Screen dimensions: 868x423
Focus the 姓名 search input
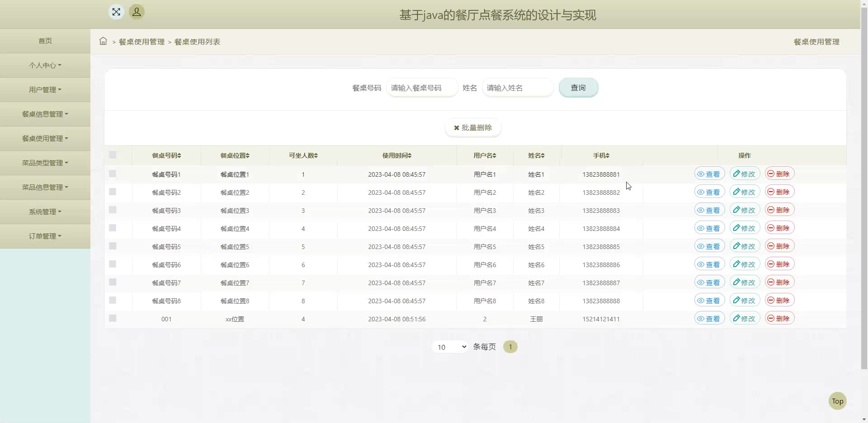coord(518,88)
